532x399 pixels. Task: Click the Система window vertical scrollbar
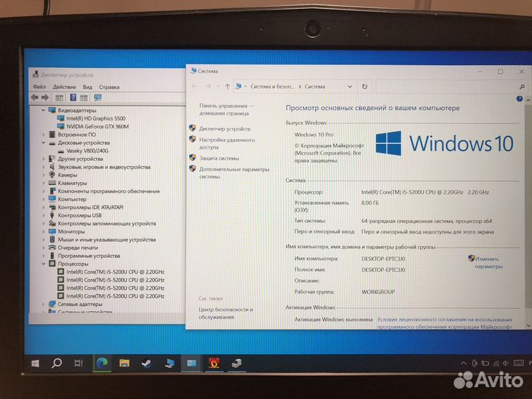click(x=528, y=212)
